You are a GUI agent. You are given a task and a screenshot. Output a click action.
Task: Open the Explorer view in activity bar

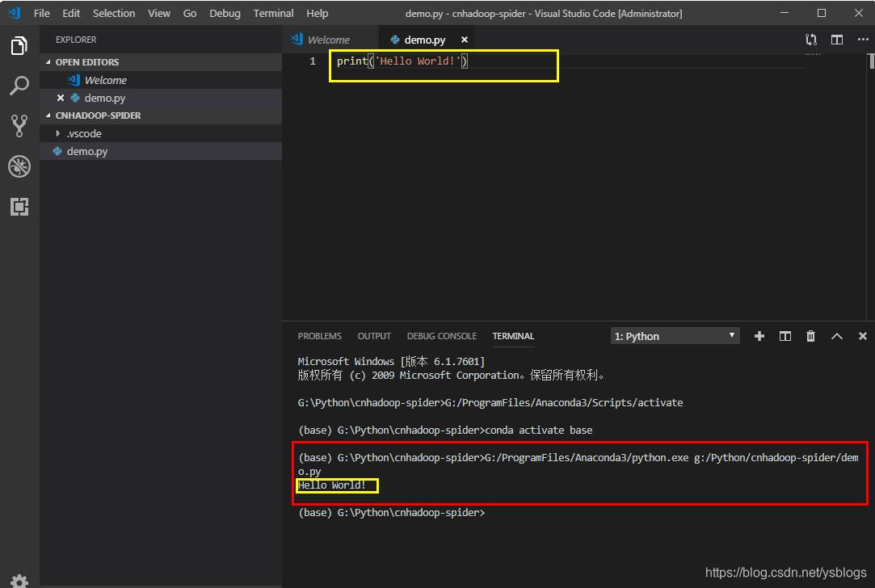coord(19,46)
